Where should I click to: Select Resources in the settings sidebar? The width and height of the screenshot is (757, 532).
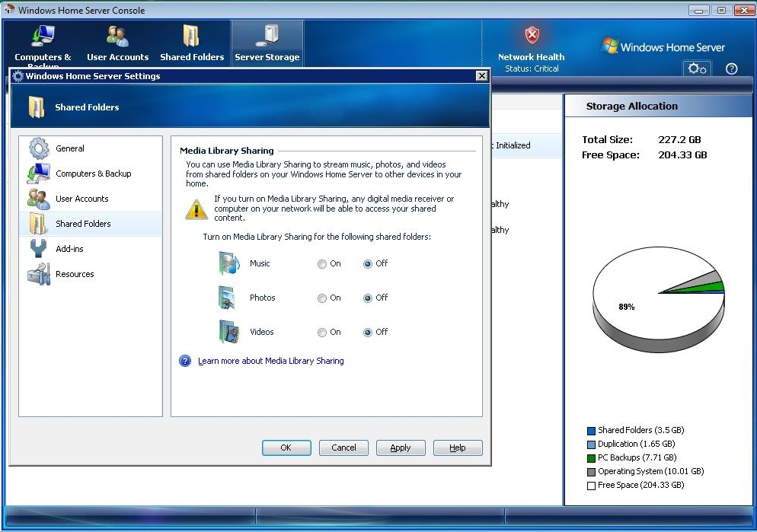[75, 274]
